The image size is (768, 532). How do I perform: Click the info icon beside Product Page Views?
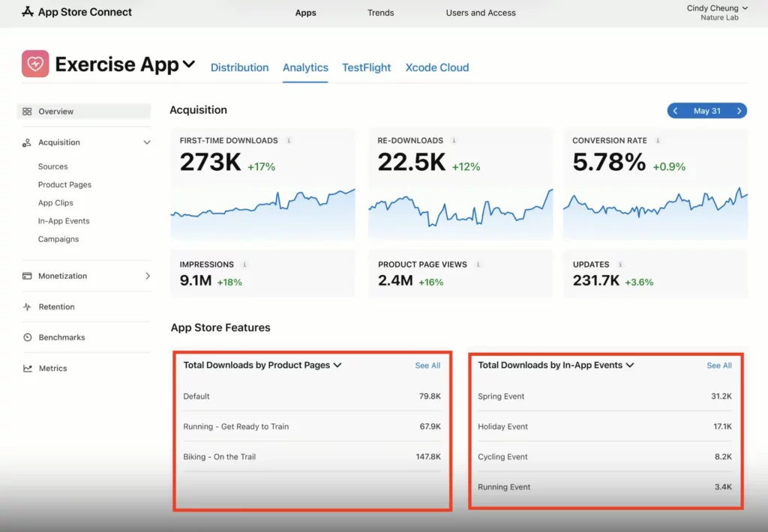[x=478, y=265]
